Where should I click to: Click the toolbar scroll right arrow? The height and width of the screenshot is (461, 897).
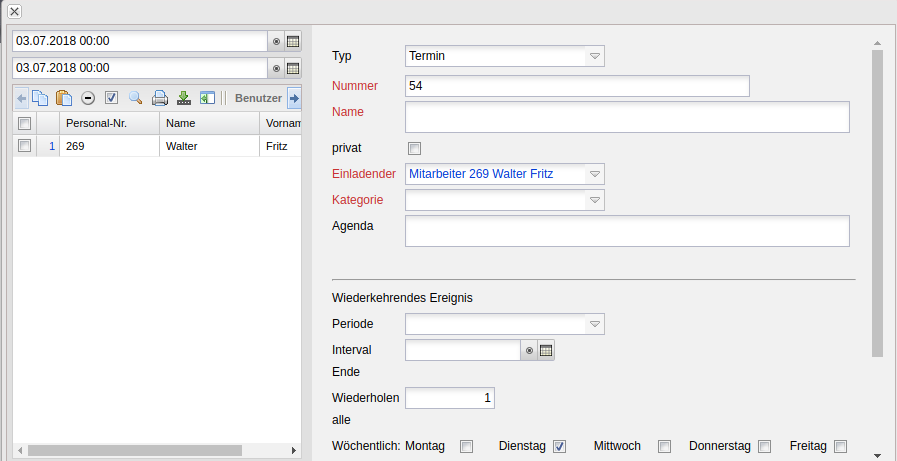[294, 98]
